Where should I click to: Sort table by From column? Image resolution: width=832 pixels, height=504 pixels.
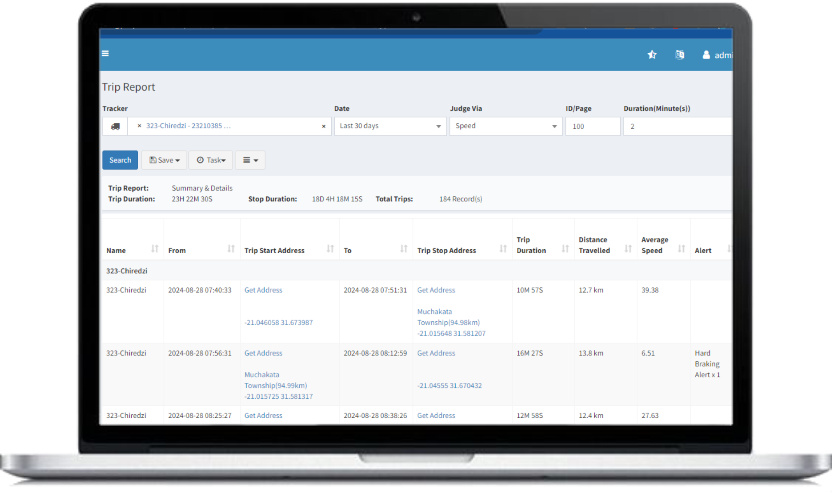231,249
